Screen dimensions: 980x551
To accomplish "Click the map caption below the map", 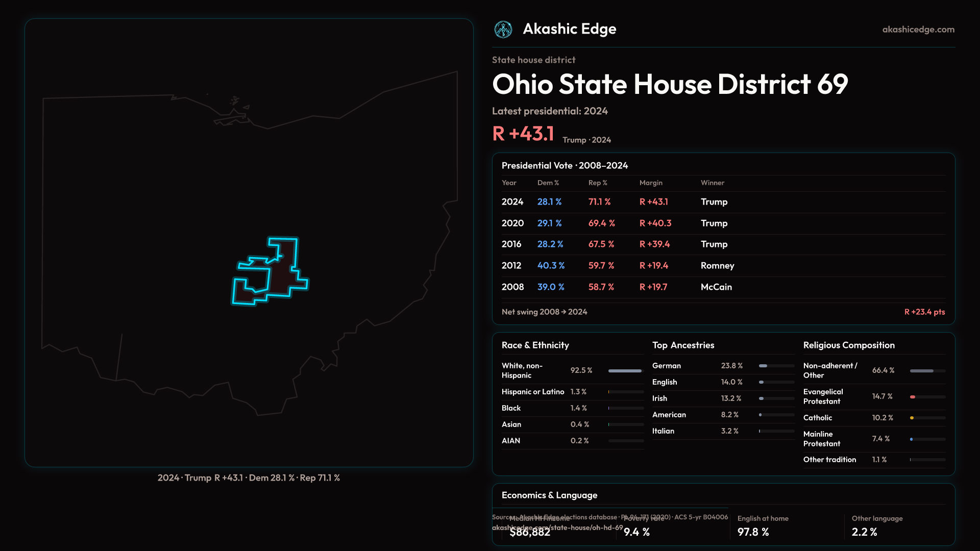I will coord(249,478).
